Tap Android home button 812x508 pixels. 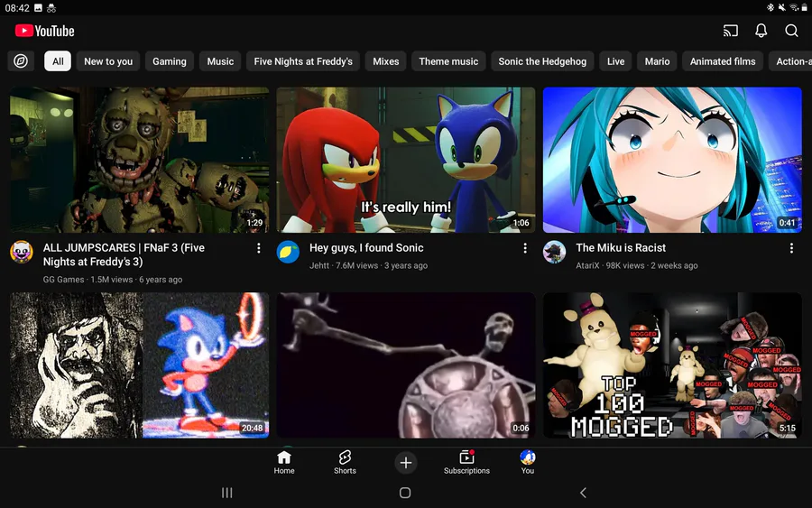click(405, 493)
